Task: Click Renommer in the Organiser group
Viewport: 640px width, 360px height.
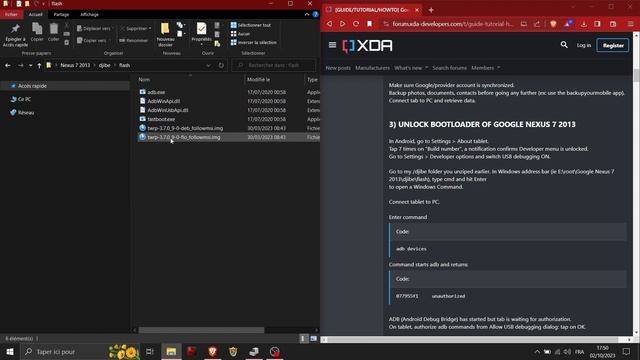Action: coord(134,40)
